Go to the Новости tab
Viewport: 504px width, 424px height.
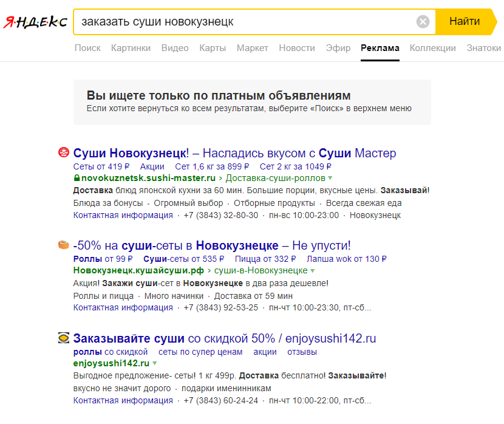297,48
